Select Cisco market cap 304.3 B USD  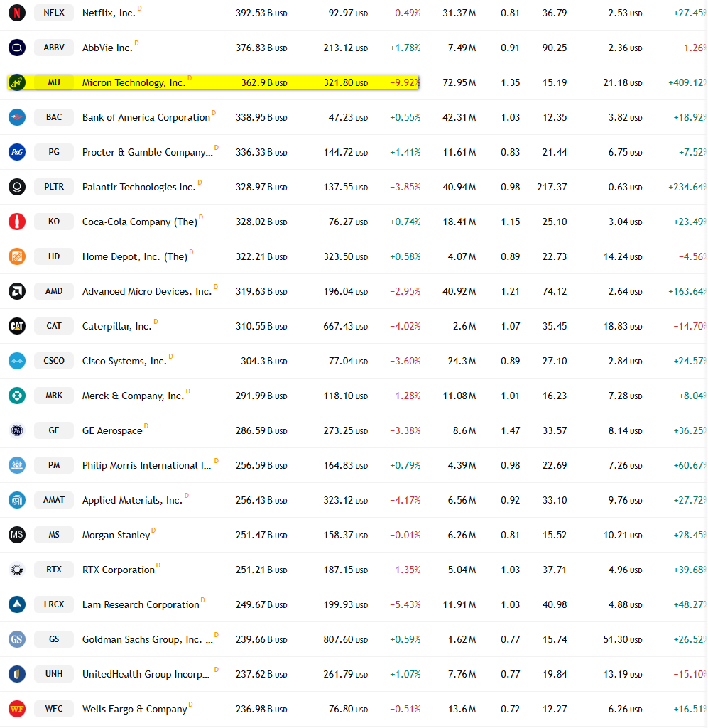point(264,362)
